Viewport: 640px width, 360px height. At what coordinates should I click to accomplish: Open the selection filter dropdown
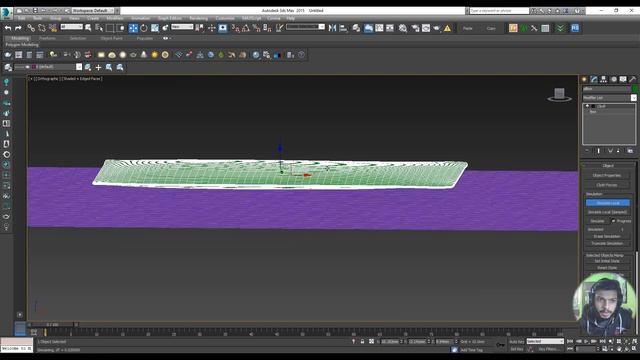click(x=72, y=27)
